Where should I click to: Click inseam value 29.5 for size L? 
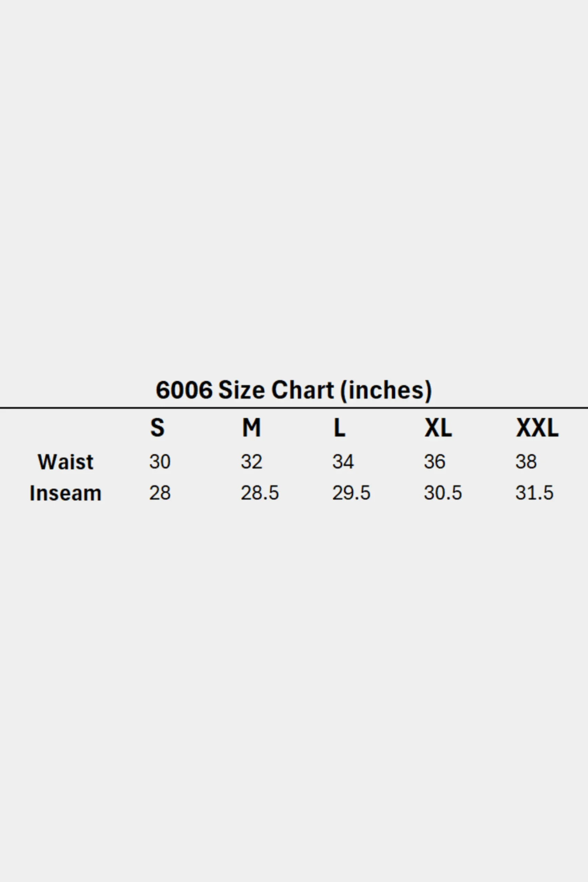pos(351,493)
